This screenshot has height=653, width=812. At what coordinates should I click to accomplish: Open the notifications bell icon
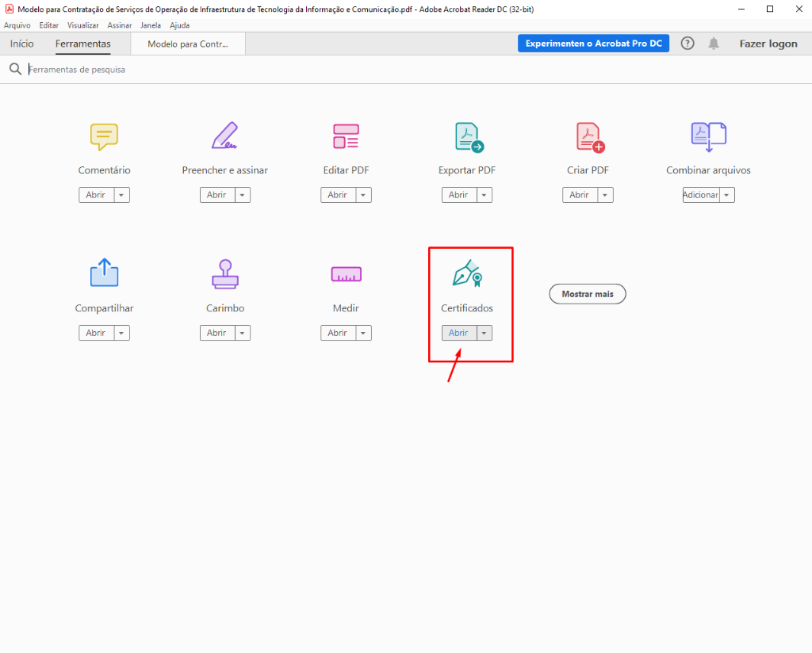714,44
